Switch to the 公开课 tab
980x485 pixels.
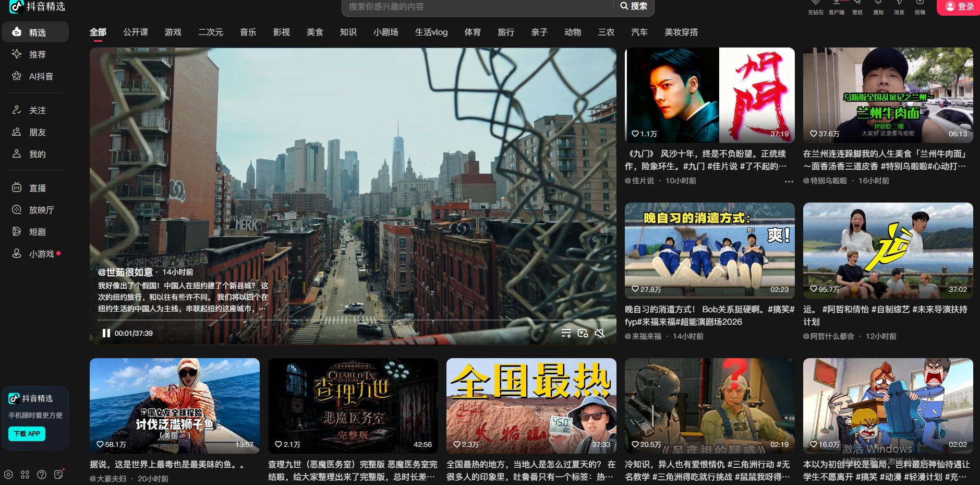(x=136, y=32)
